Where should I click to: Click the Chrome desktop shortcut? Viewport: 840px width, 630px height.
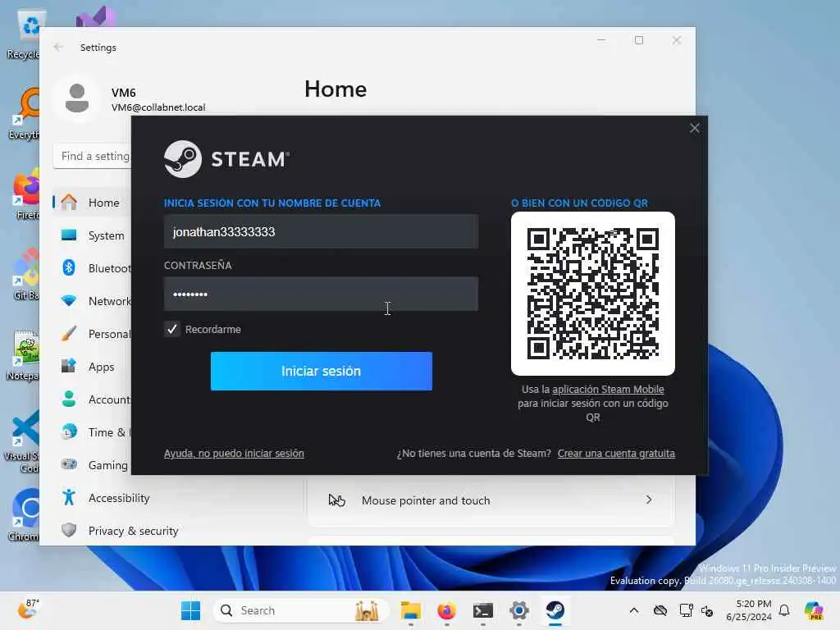[x=24, y=515]
